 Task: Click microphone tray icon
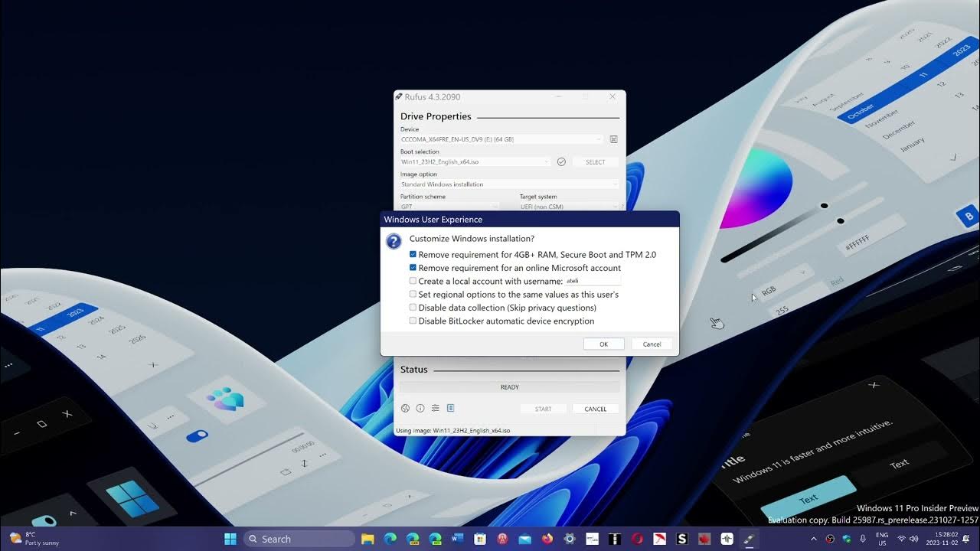863,539
